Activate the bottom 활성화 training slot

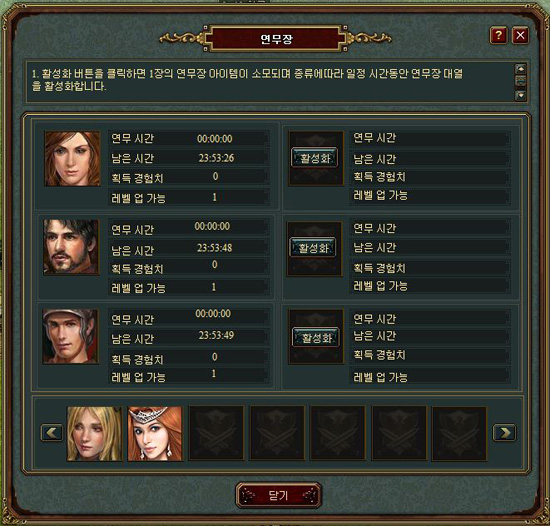pyautogui.click(x=316, y=337)
